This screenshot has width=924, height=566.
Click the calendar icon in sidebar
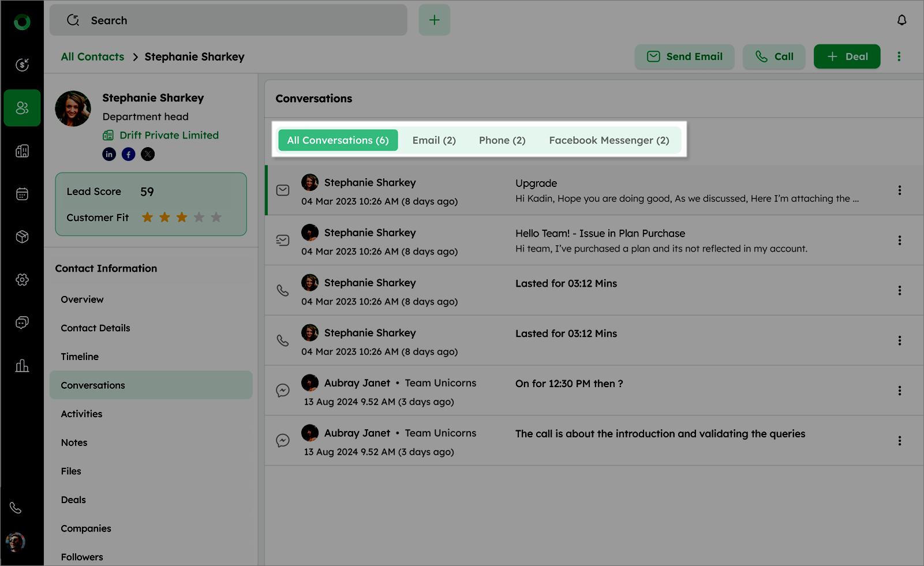(22, 194)
